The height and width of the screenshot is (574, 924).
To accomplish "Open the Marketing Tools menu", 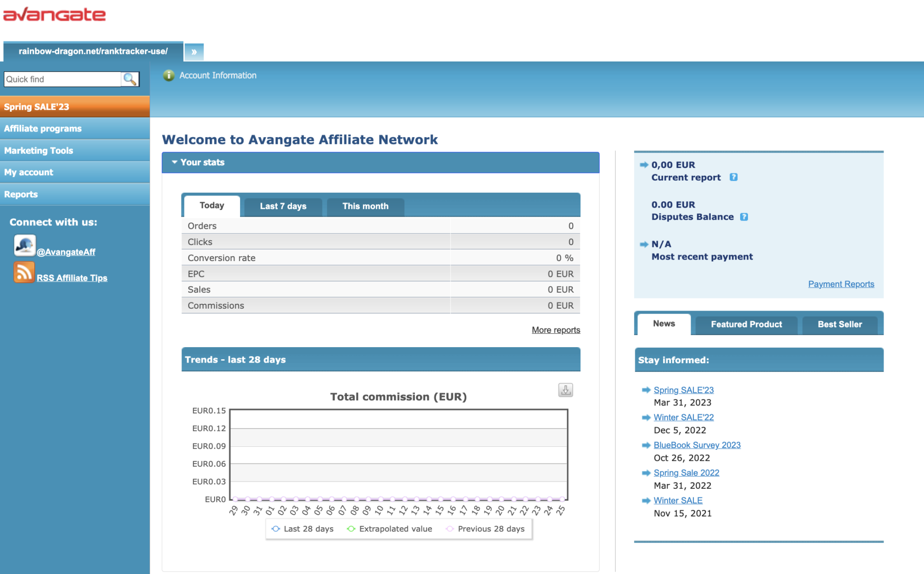I will click(x=75, y=151).
